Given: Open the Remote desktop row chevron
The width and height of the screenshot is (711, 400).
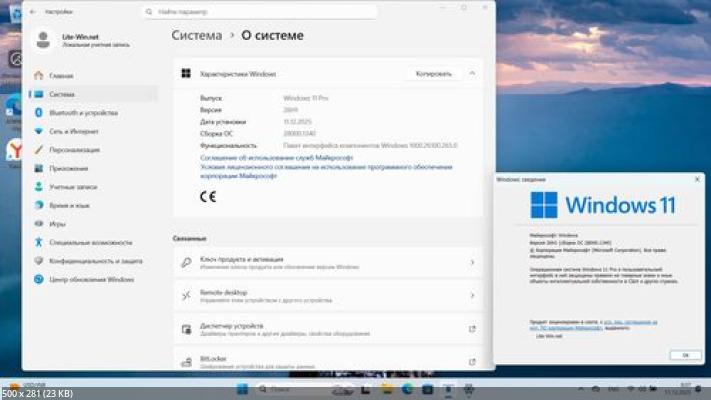Looking at the screenshot, I should point(472,295).
